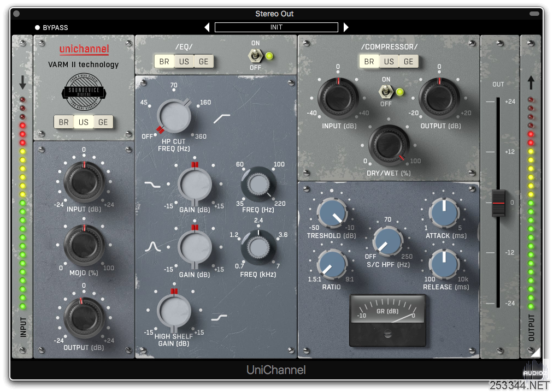The width and height of the screenshot is (553, 392).
Task: Click the /COMPRESSOR/ section heading
Action: coord(389,47)
